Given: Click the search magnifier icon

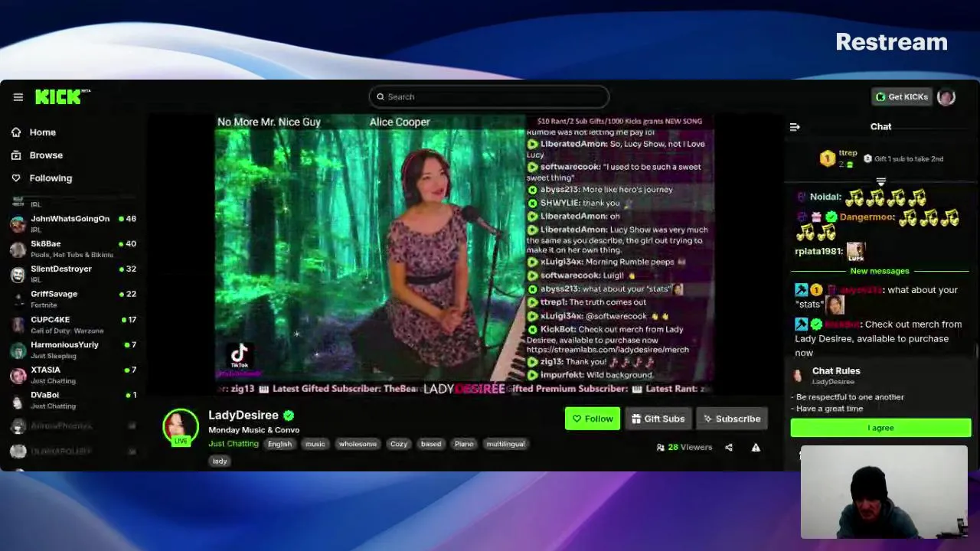Looking at the screenshot, I should (380, 96).
